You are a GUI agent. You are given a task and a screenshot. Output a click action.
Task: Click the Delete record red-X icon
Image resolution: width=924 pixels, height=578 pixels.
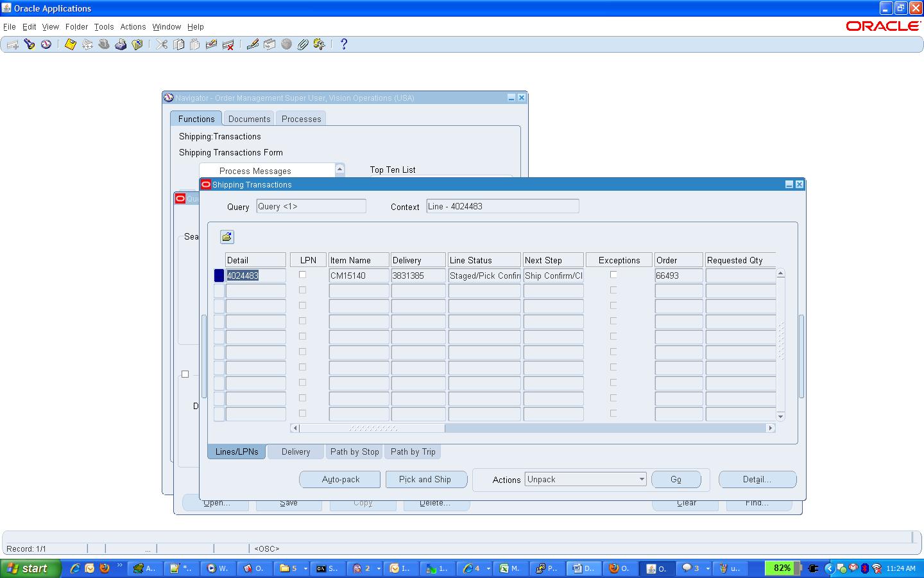pos(228,44)
